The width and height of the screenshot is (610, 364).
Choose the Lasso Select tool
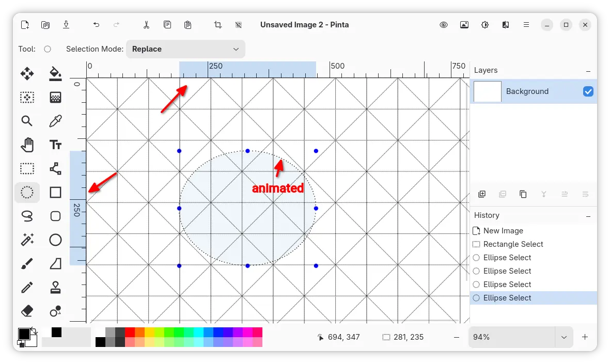tap(27, 216)
